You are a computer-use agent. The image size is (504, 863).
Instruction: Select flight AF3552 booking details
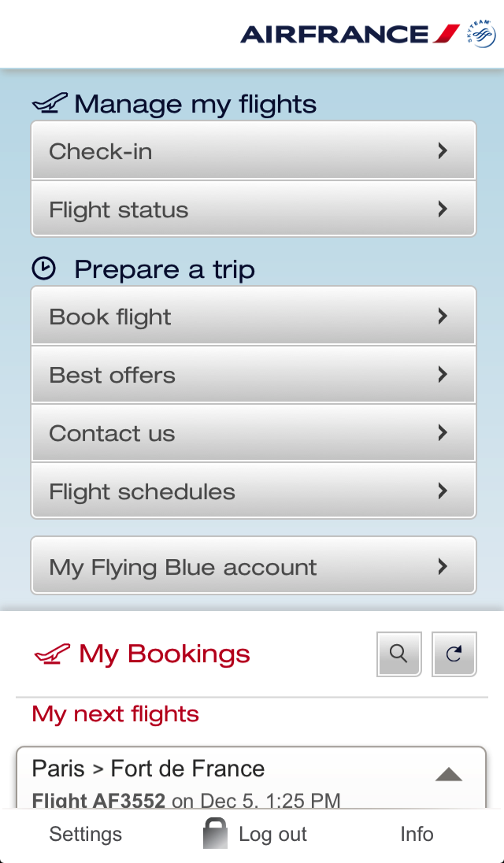pos(186,800)
